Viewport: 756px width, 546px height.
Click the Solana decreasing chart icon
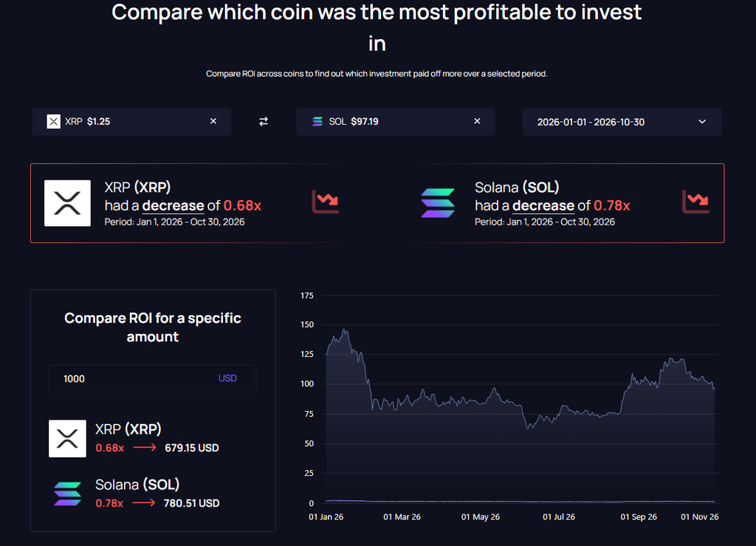pyautogui.click(x=695, y=202)
